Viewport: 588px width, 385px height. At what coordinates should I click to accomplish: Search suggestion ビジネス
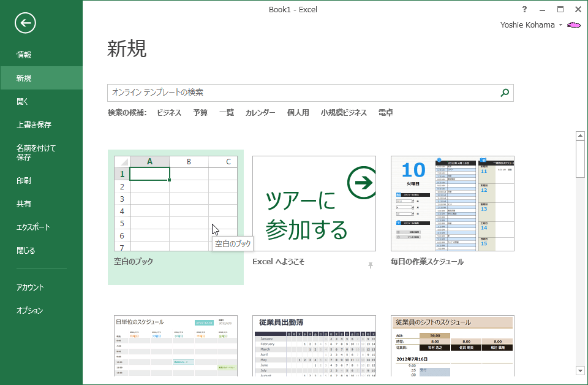(x=169, y=113)
